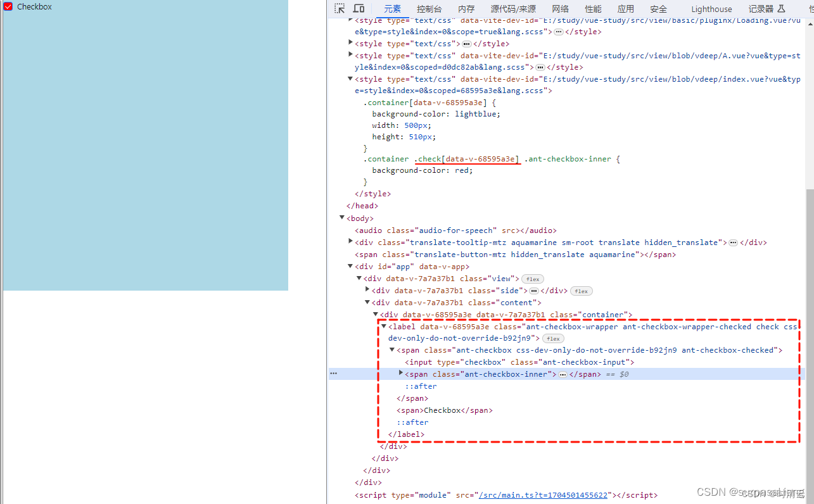The height and width of the screenshot is (504, 814).
Task: Expand the div class side node
Action: 367,289
